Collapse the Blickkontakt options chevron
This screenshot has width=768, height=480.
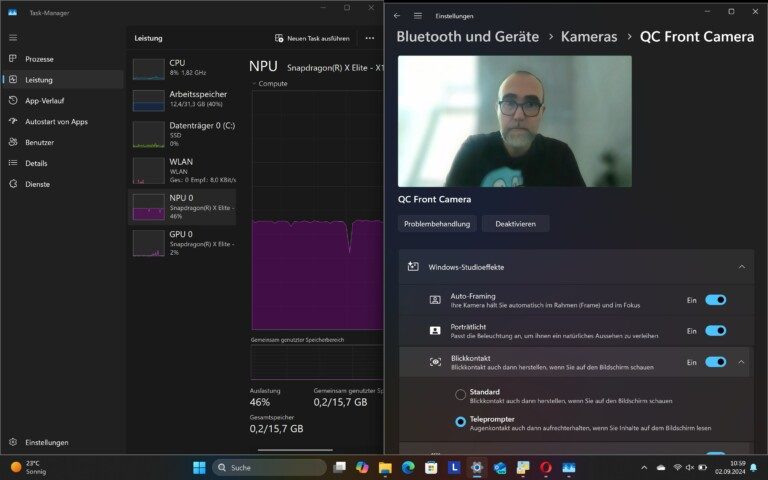click(x=741, y=362)
